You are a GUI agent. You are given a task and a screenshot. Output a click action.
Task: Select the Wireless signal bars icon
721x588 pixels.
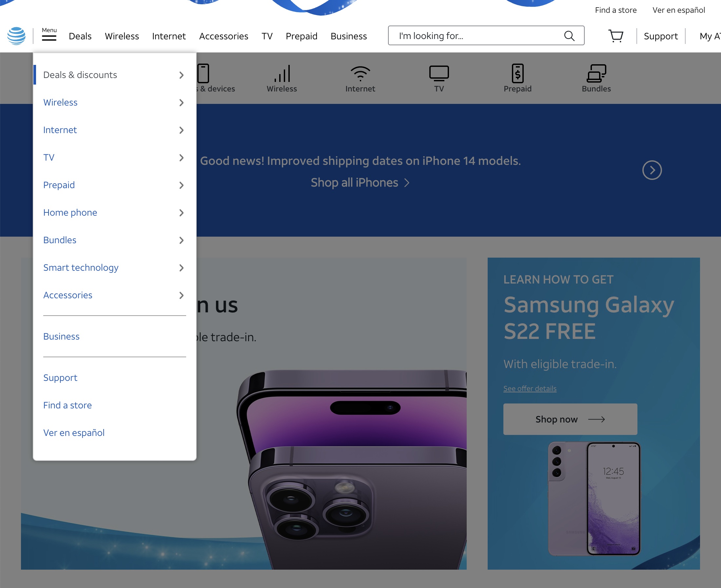point(282,73)
